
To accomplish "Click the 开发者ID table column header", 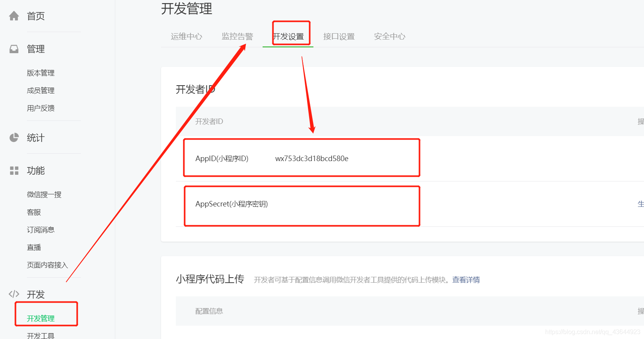I will 209,121.
